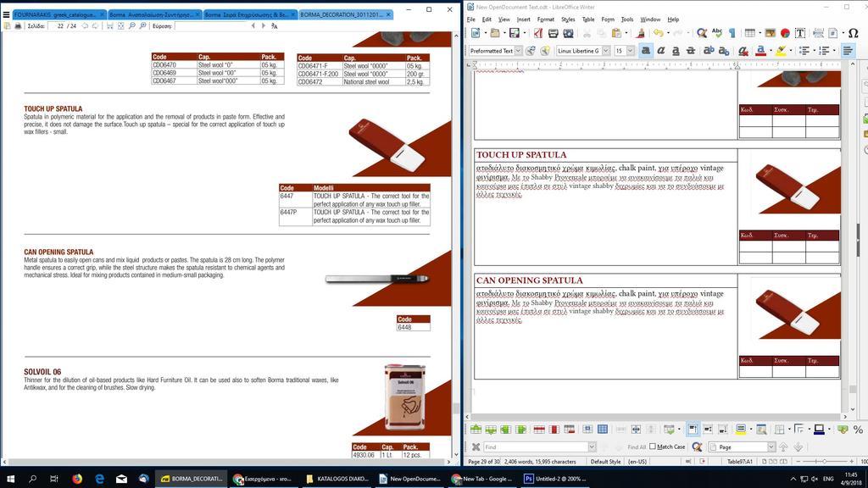The height and width of the screenshot is (488, 868).
Task: Open the Save icon's dropdown arrow
Action: tap(524, 34)
